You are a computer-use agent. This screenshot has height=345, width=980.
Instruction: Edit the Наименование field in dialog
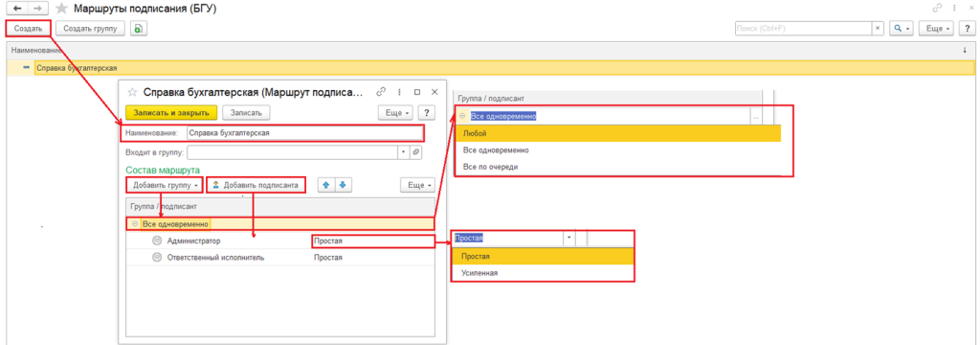[x=305, y=133]
